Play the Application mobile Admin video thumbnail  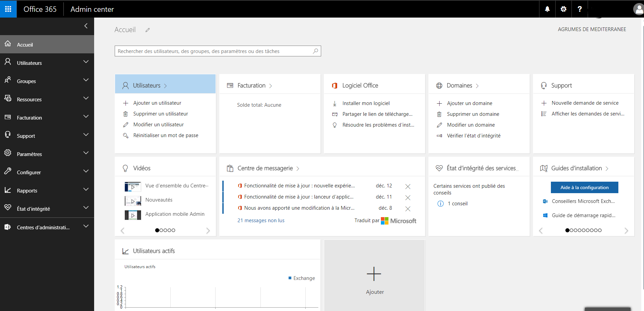point(133,215)
